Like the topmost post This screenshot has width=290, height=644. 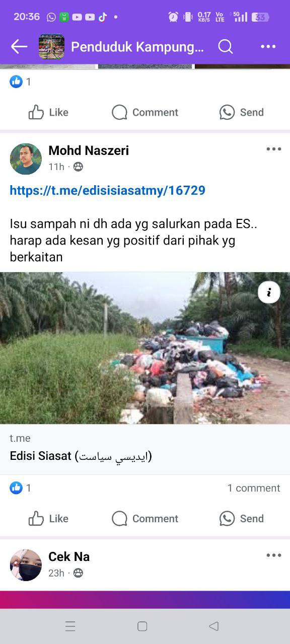48,112
